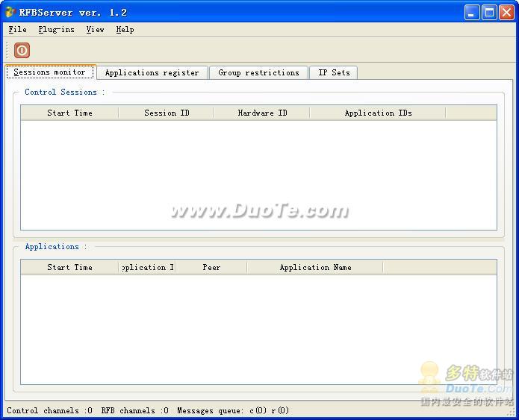This screenshot has width=519, height=420.
Task: Click the Hardware ID column header
Action: (262, 113)
